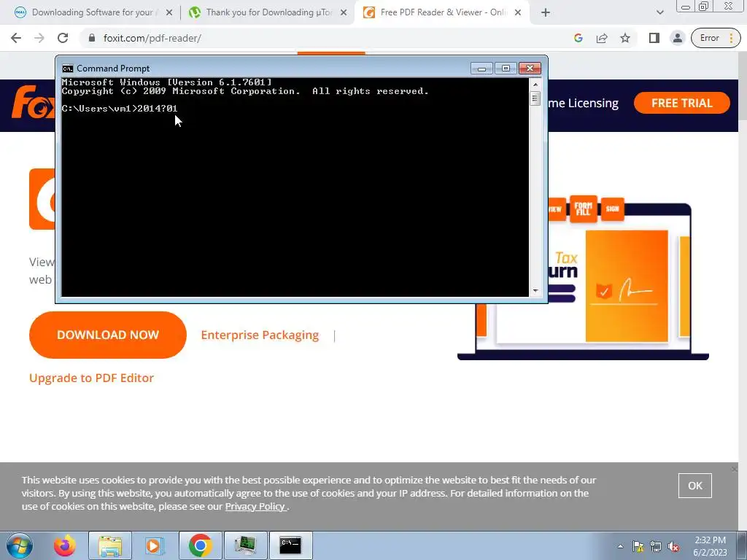747x560 pixels.
Task: View site lock information icon
Action: pyautogui.click(x=92, y=38)
